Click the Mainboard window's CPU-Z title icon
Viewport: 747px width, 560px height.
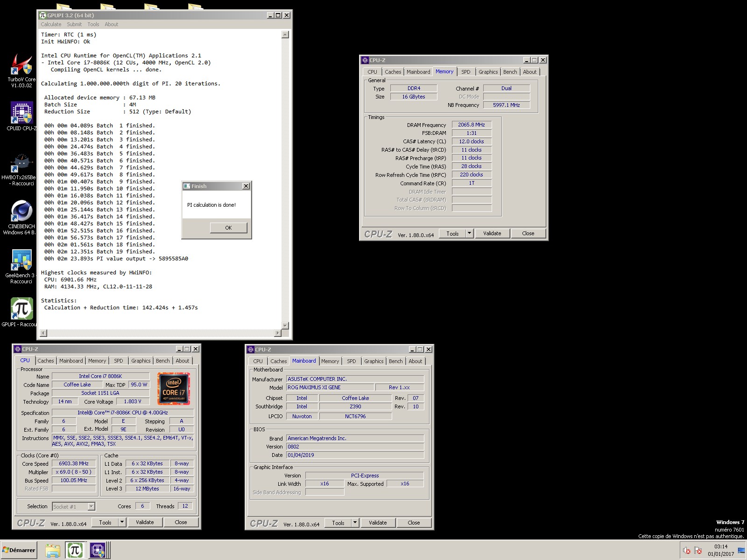click(x=251, y=350)
